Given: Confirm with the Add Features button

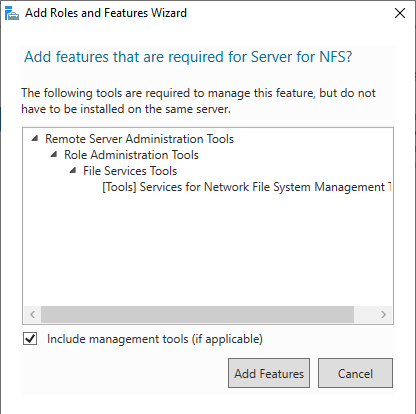Looking at the screenshot, I should [x=269, y=373].
